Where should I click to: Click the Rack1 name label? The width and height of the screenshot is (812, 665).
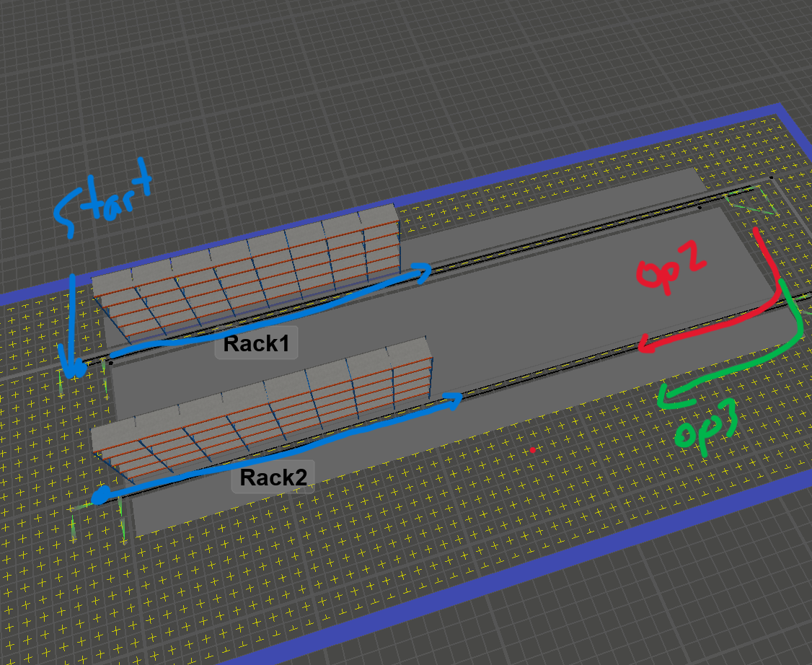coord(256,344)
